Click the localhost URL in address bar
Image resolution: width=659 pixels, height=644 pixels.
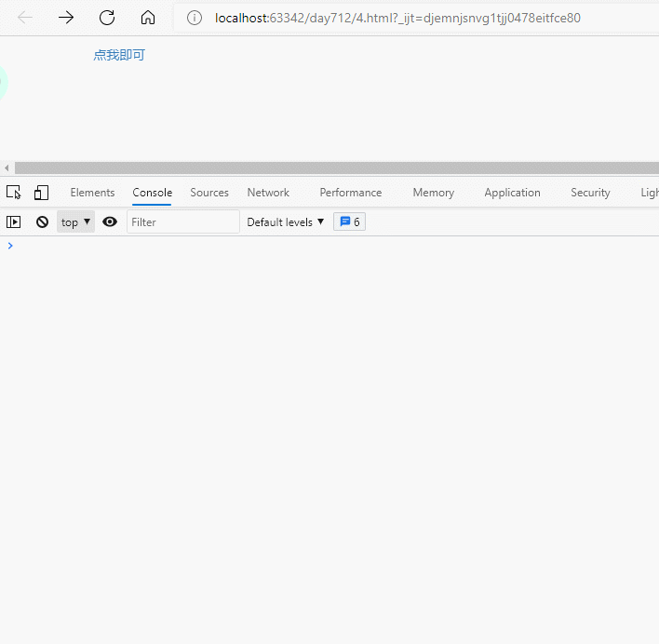click(x=397, y=18)
